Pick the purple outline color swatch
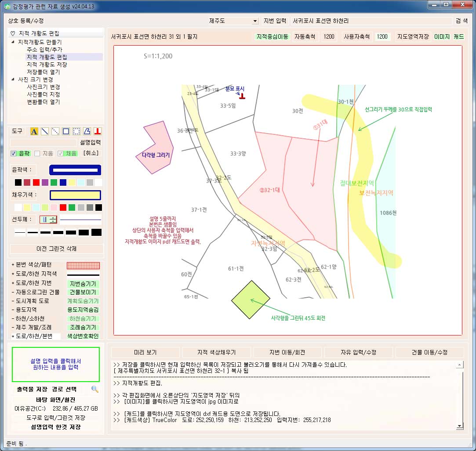 pos(45,182)
